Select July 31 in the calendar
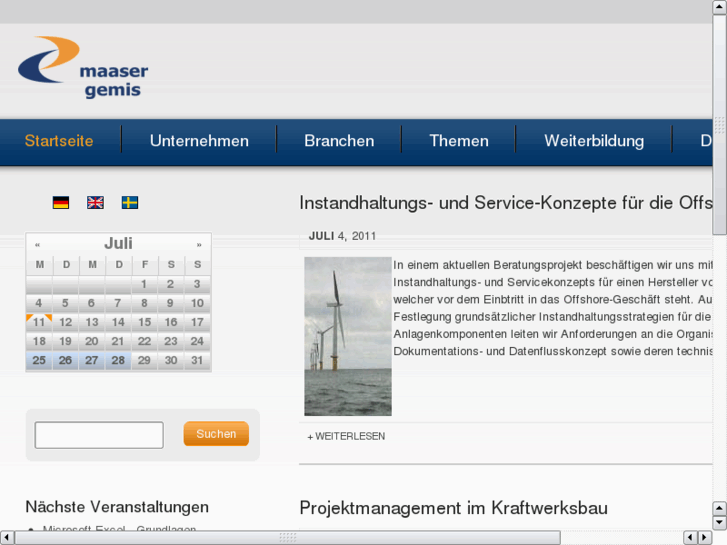This screenshot has height=545, width=727. (197, 360)
